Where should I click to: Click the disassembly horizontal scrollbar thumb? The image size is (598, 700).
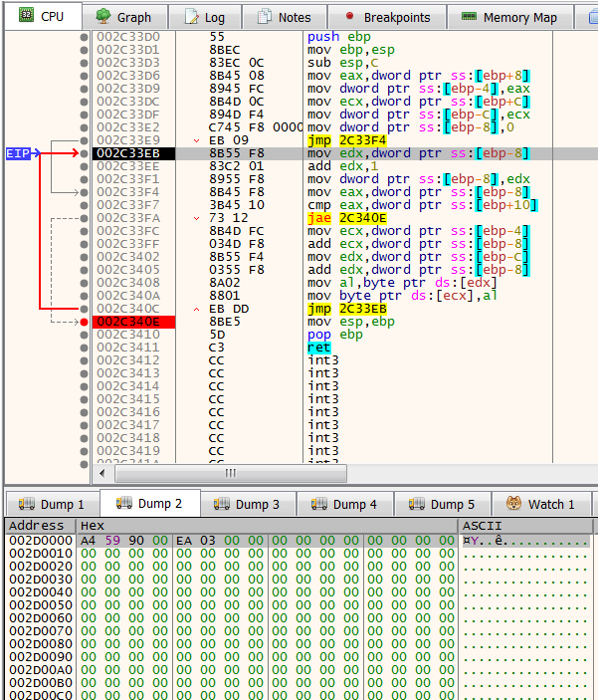[231, 473]
